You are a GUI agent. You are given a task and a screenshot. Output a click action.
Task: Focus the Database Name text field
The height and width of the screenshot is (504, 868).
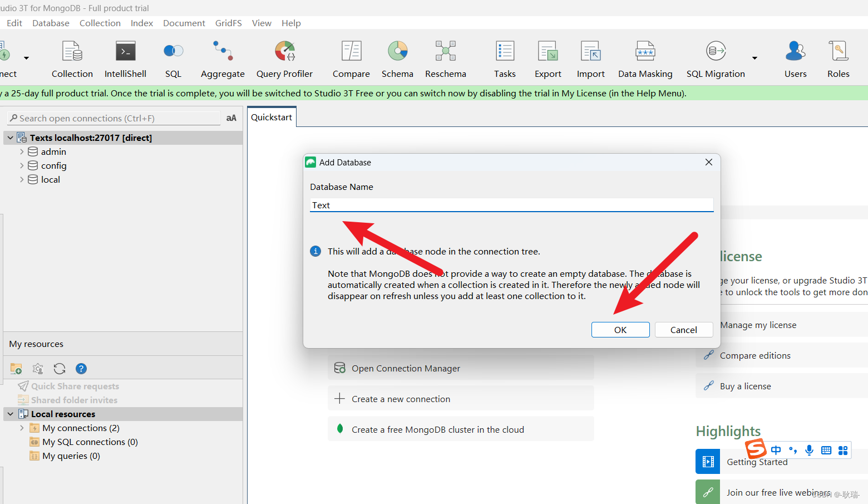point(511,205)
